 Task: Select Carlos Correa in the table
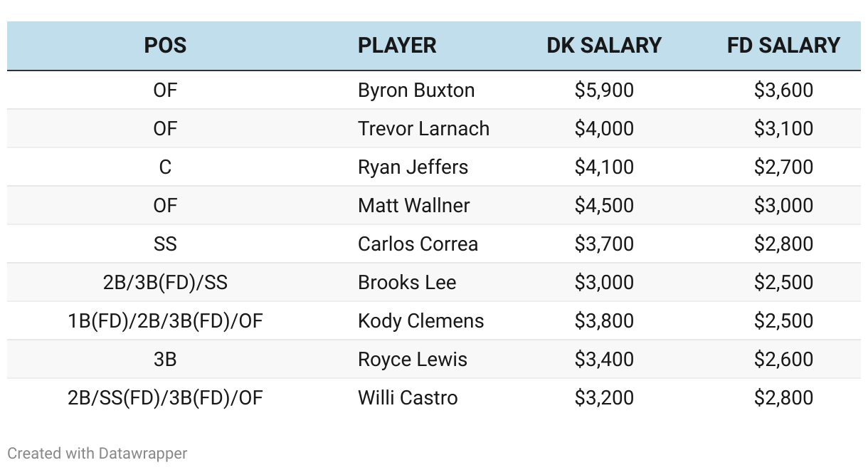(418, 244)
